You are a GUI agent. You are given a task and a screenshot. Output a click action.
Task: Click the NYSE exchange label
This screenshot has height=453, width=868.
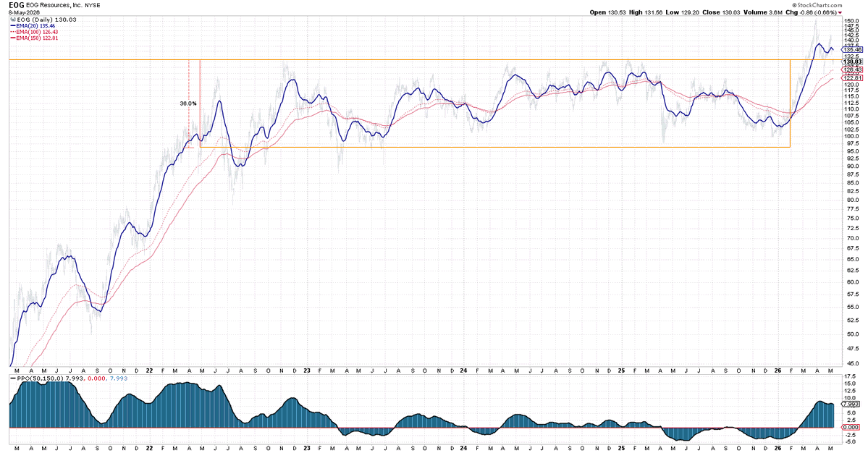92,5
